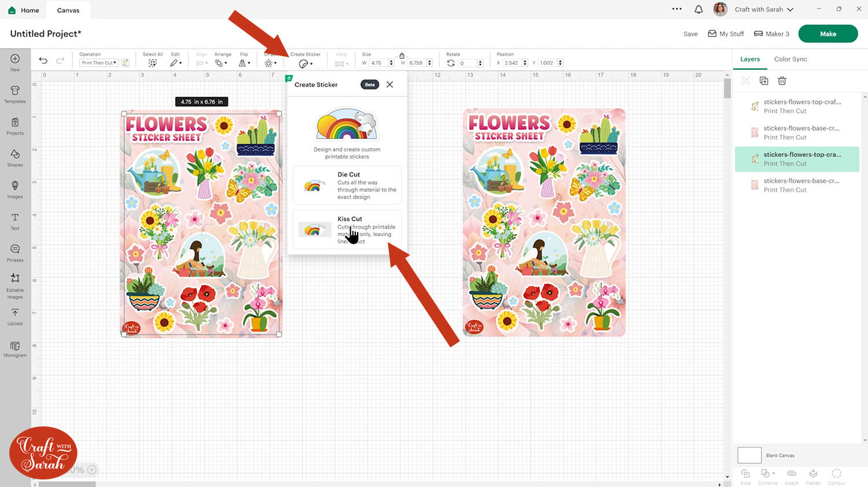
Task: Open the three-dot more options menu
Action: [677, 9]
